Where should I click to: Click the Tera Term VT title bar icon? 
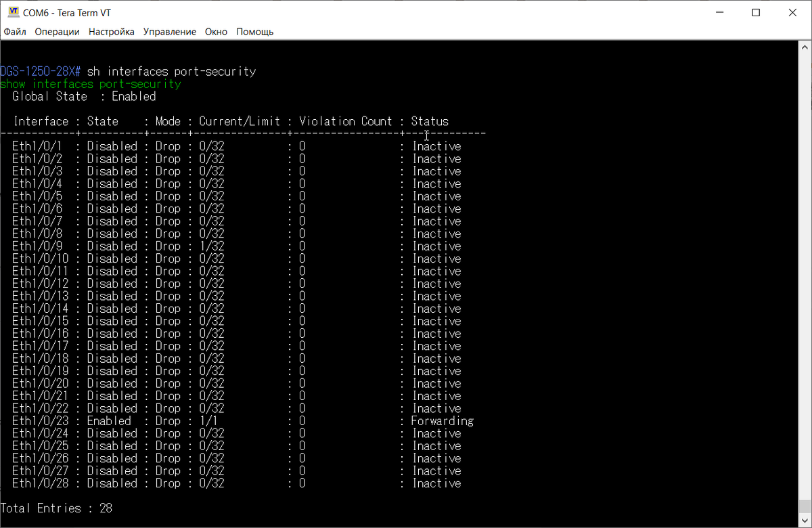14,12
